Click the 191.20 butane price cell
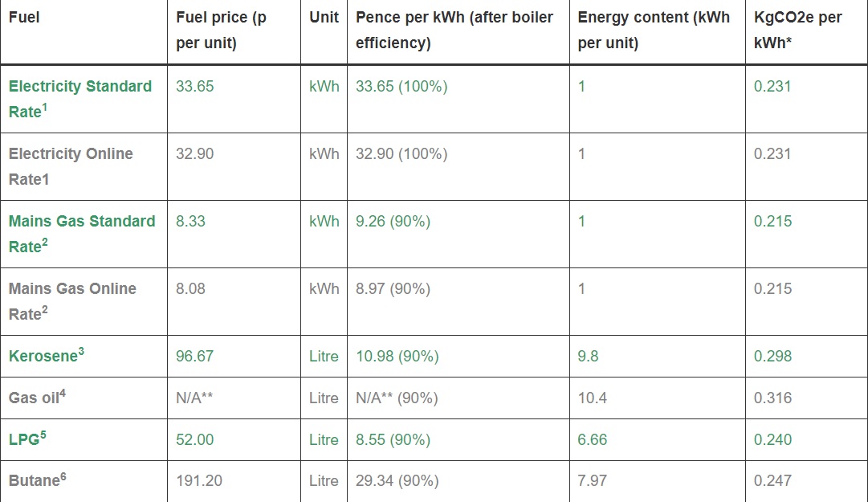The height and width of the screenshot is (502, 868). pos(199,480)
